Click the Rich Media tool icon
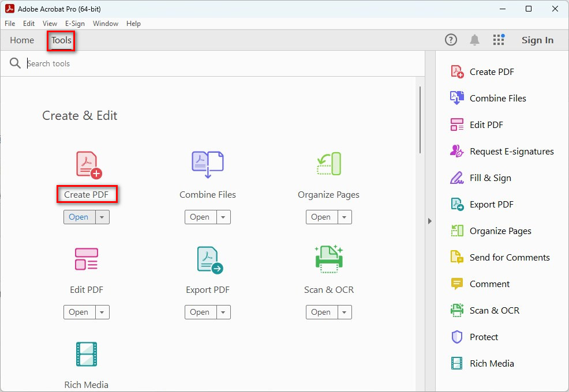 (x=86, y=354)
